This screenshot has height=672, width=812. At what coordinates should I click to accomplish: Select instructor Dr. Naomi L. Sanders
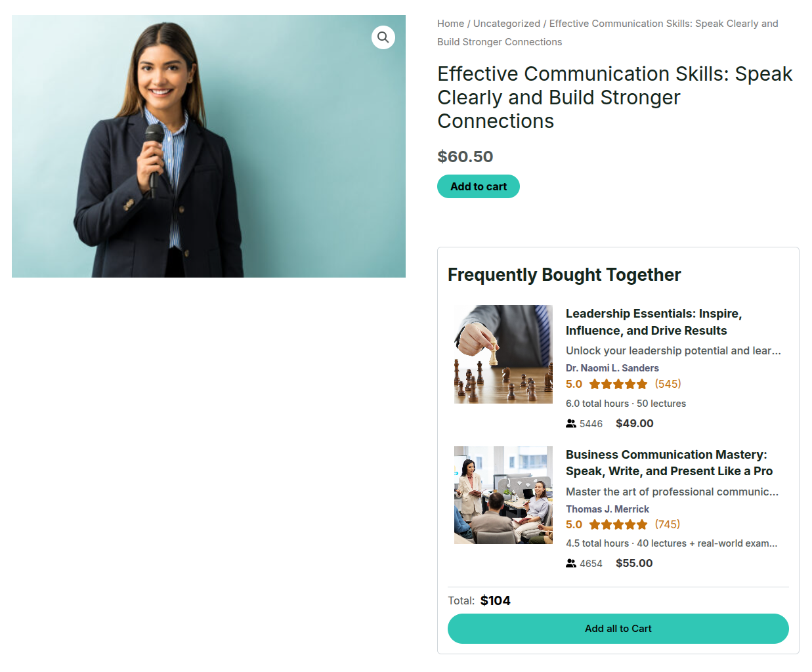612,368
